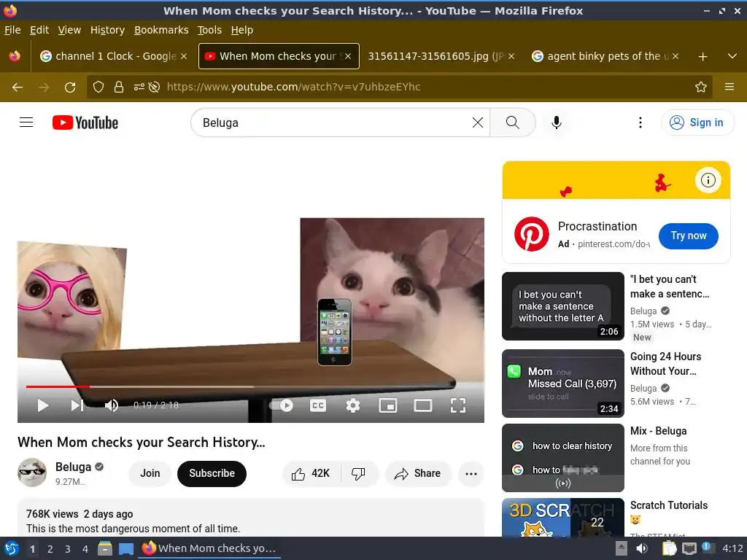Open tracking protection shield icon

pos(98,87)
